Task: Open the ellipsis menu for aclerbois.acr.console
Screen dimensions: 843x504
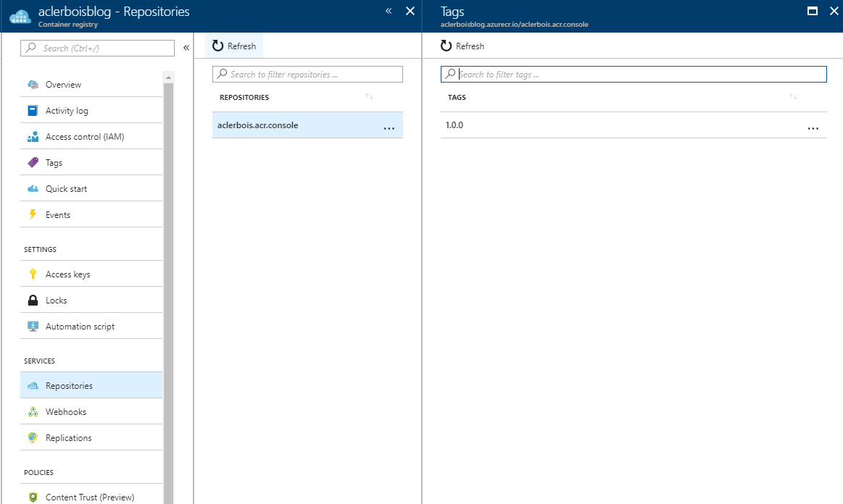Action: [x=389, y=127]
